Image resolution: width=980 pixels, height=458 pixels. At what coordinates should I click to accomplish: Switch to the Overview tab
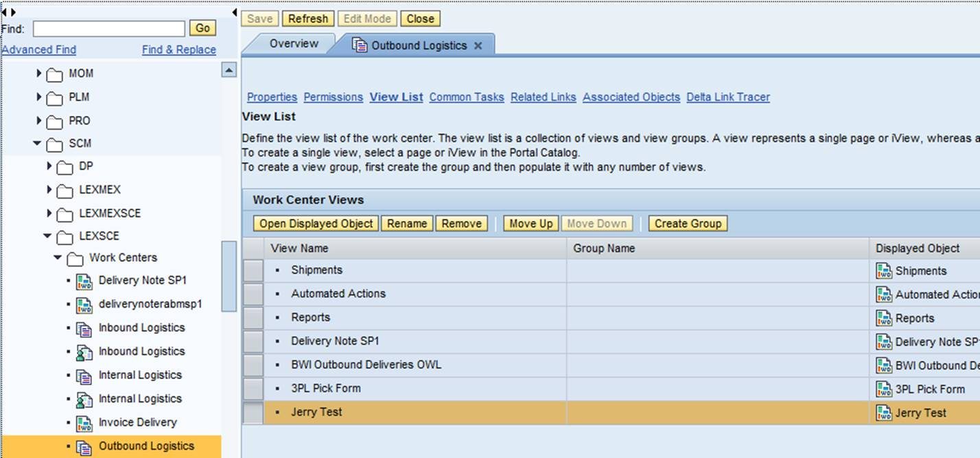click(x=294, y=44)
